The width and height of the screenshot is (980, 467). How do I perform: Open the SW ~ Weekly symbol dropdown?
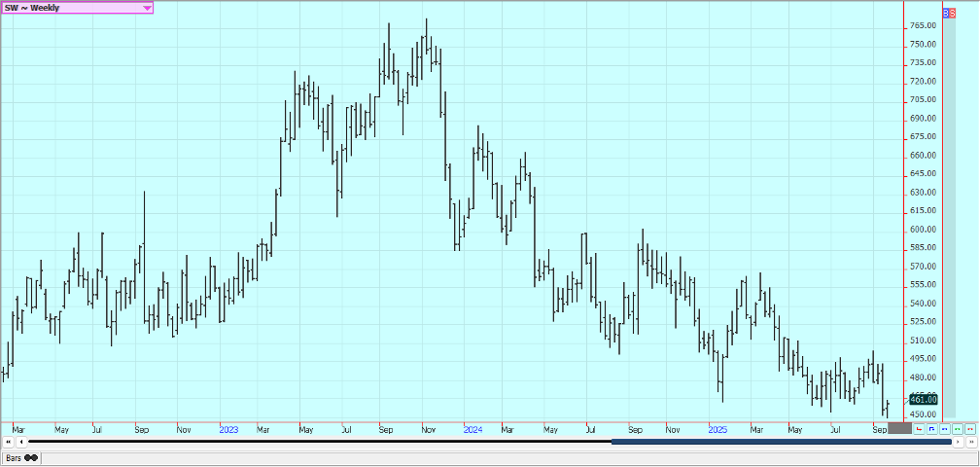coord(68,8)
